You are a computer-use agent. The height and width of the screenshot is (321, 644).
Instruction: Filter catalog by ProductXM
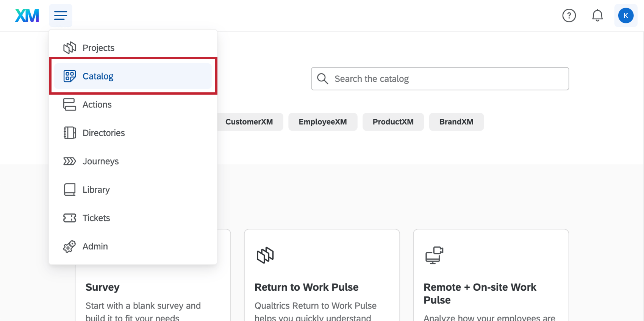393,122
